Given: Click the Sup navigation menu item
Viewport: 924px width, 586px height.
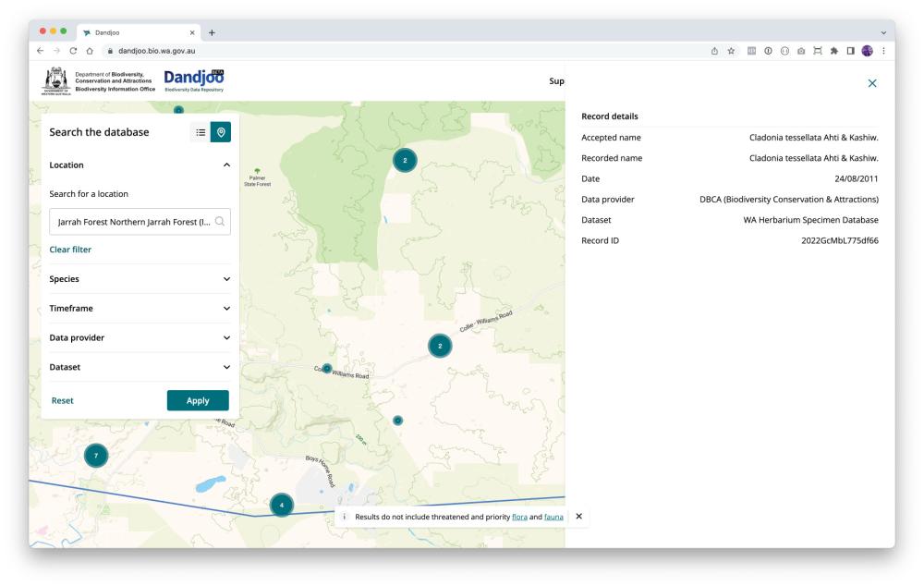Looking at the screenshot, I should pyautogui.click(x=556, y=80).
